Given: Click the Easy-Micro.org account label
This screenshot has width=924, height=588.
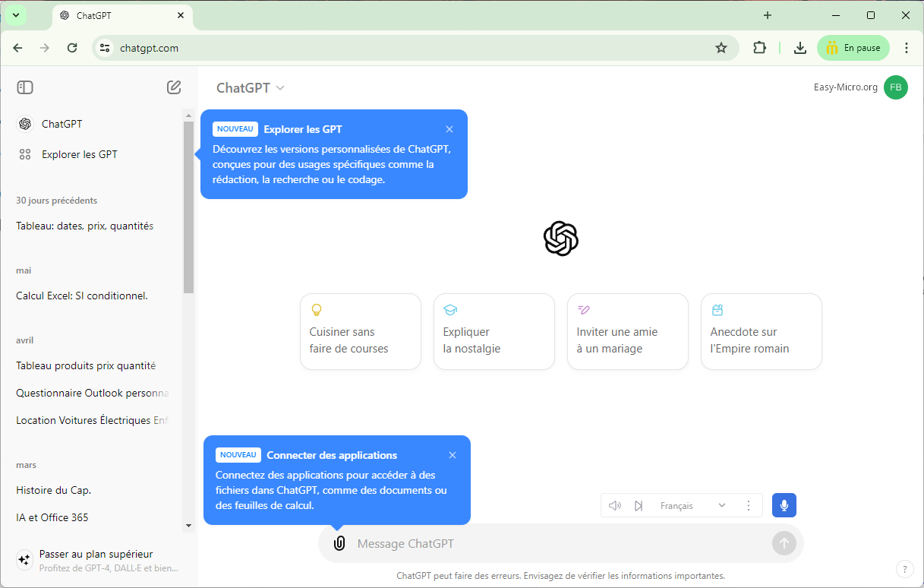Looking at the screenshot, I should pyautogui.click(x=846, y=87).
